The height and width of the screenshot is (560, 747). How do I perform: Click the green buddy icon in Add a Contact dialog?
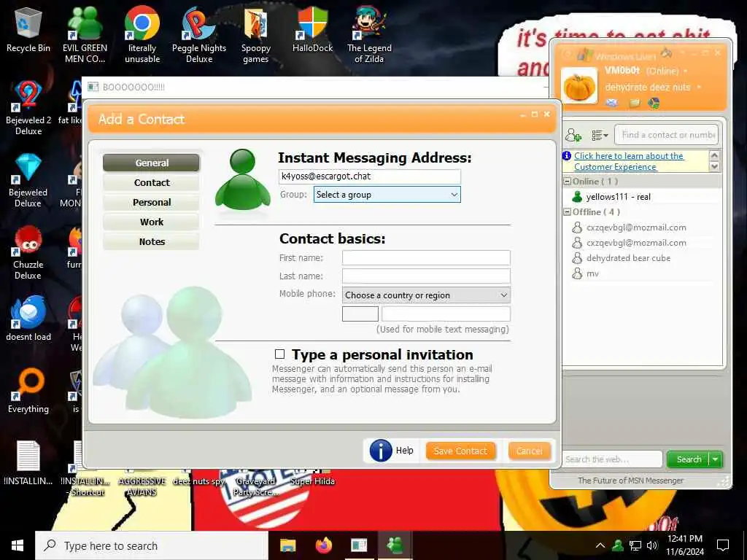coord(242,179)
